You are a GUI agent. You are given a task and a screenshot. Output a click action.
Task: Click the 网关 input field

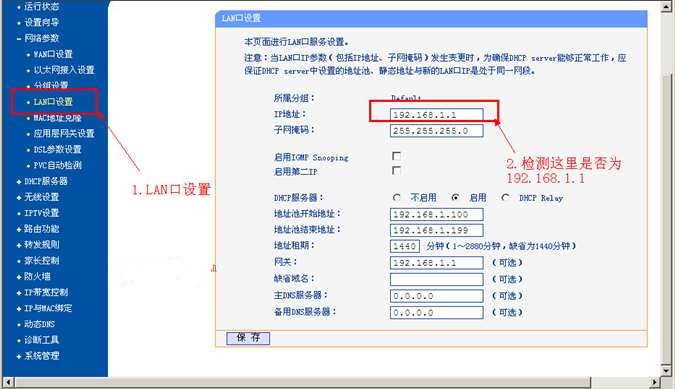437,262
